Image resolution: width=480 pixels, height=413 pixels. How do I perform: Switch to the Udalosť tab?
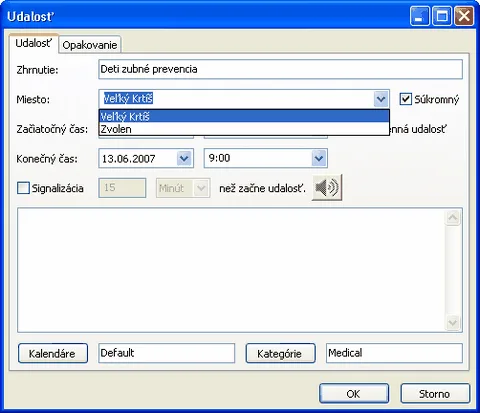point(34,43)
